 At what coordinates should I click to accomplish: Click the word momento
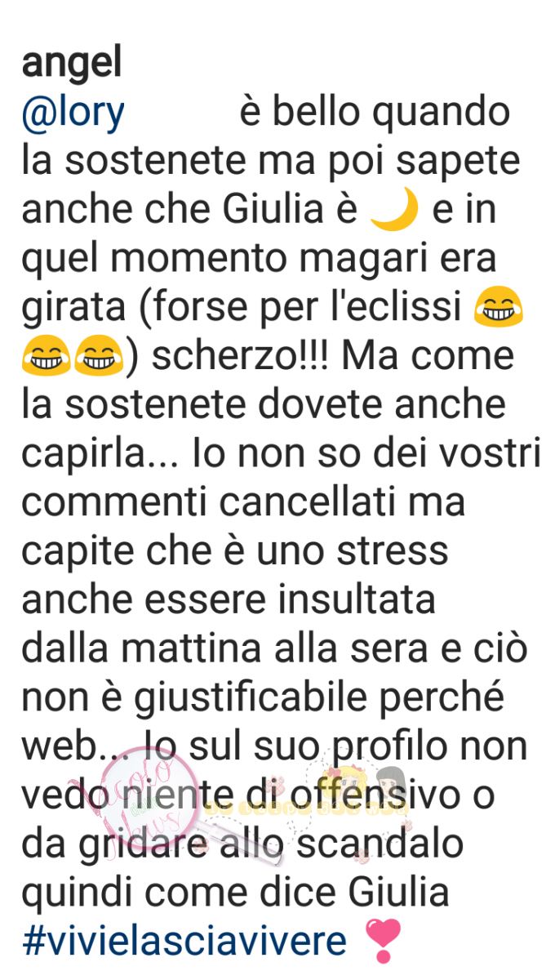coord(193,261)
